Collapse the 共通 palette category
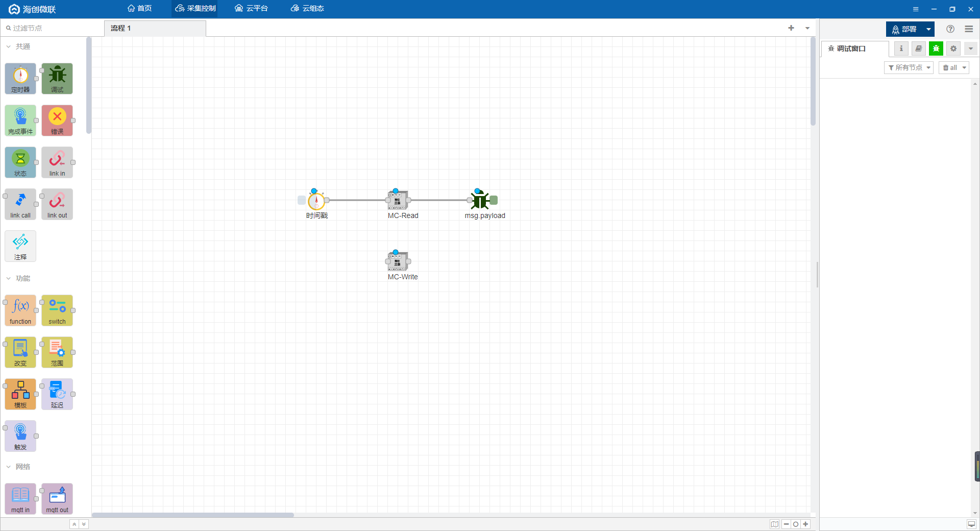The width and height of the screenshot is (980, 531). (18, 46)
